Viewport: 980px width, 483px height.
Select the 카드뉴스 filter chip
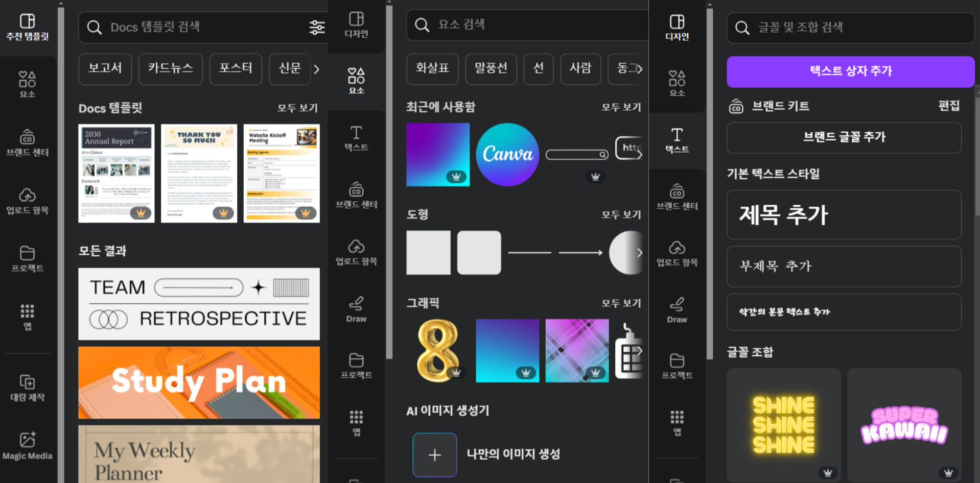[x=170, y=69]
